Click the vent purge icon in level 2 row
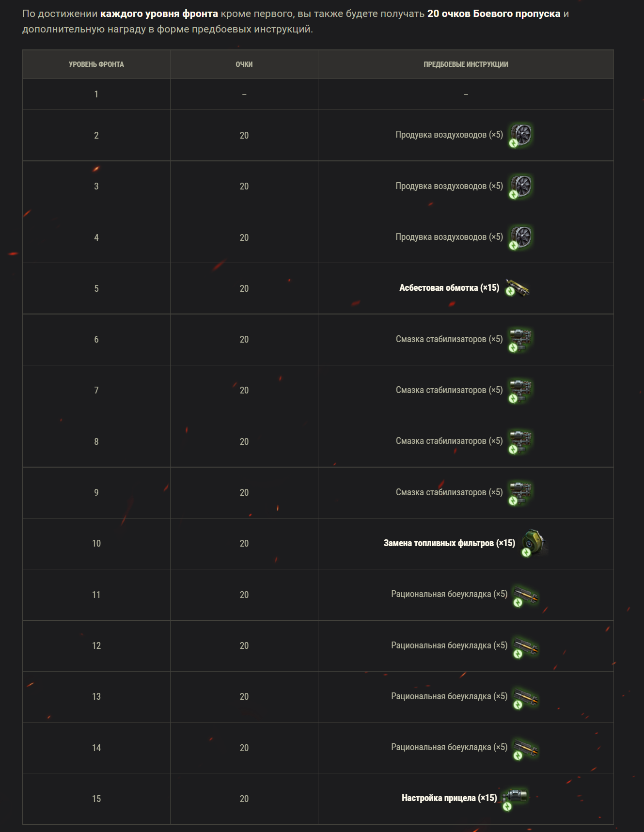 pos(520,136)
